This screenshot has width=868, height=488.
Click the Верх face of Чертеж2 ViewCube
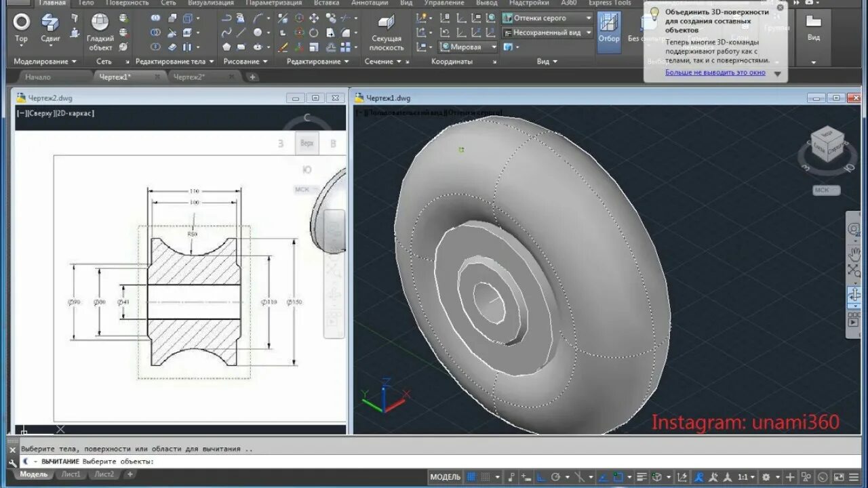coord(307,143)
